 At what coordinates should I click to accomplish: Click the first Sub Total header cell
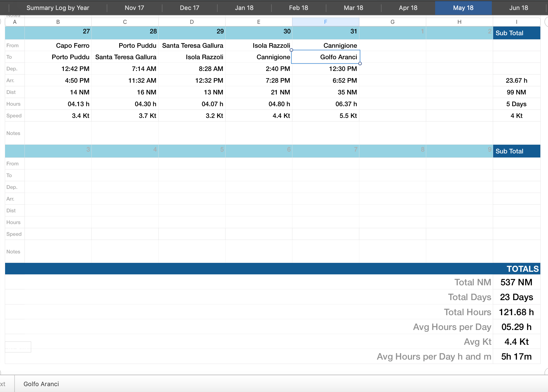(x=516, y=33)
